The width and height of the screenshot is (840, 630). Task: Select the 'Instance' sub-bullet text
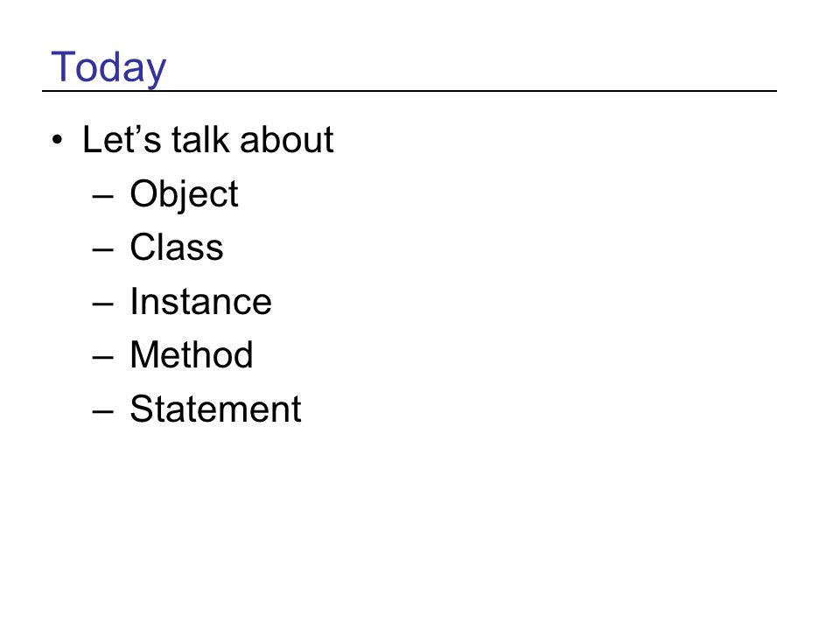click(x=201, y=302)
